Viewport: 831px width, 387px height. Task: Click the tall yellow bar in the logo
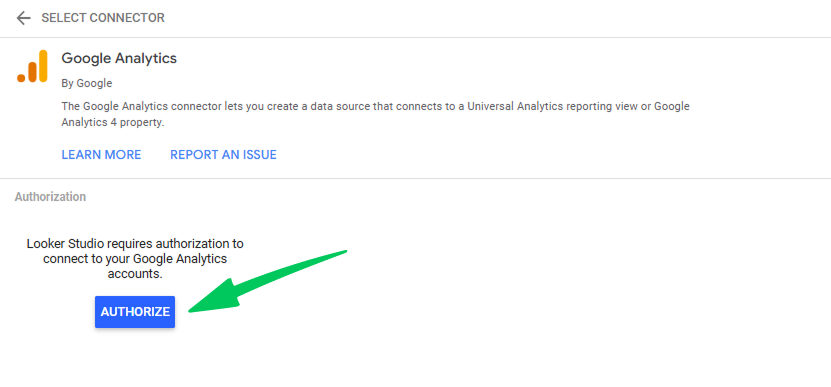[x=43, y=66]
